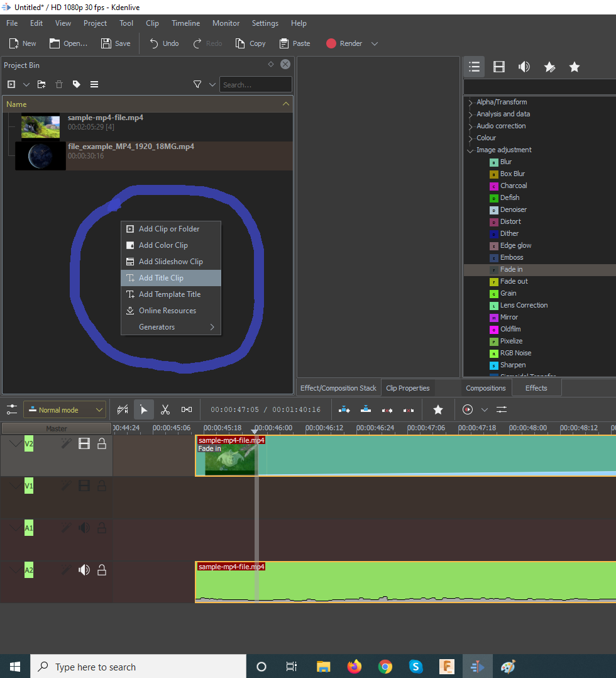
Task: Click the tag icon in Project Bin
Action: (x=77, y=84)
